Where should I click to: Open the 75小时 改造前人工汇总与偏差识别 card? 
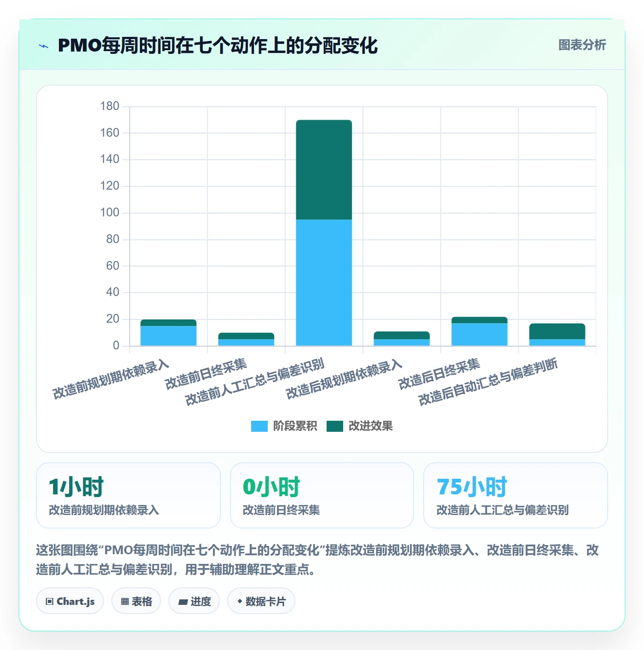(x=516, y=495)
